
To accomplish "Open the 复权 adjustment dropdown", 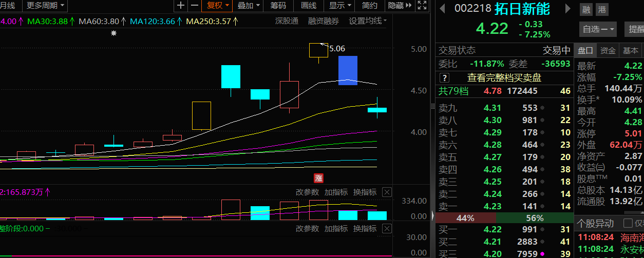I will [x=218, y=6].
